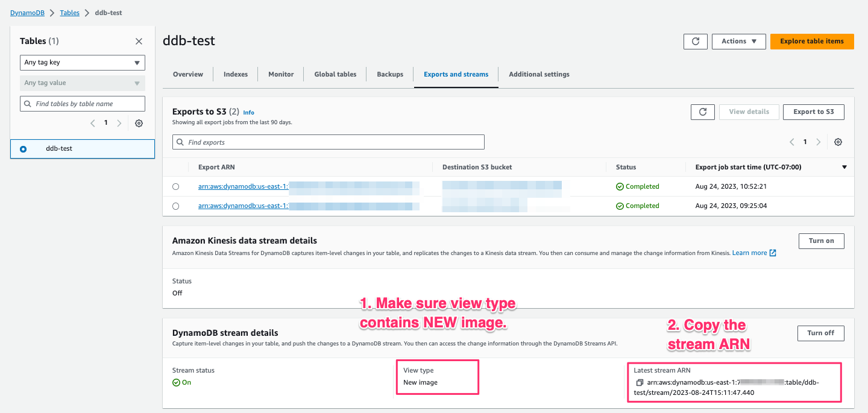Screen dimensions: 868x413
Task: Switch to the Global tables tab
Action: click(x=335, y=74)
